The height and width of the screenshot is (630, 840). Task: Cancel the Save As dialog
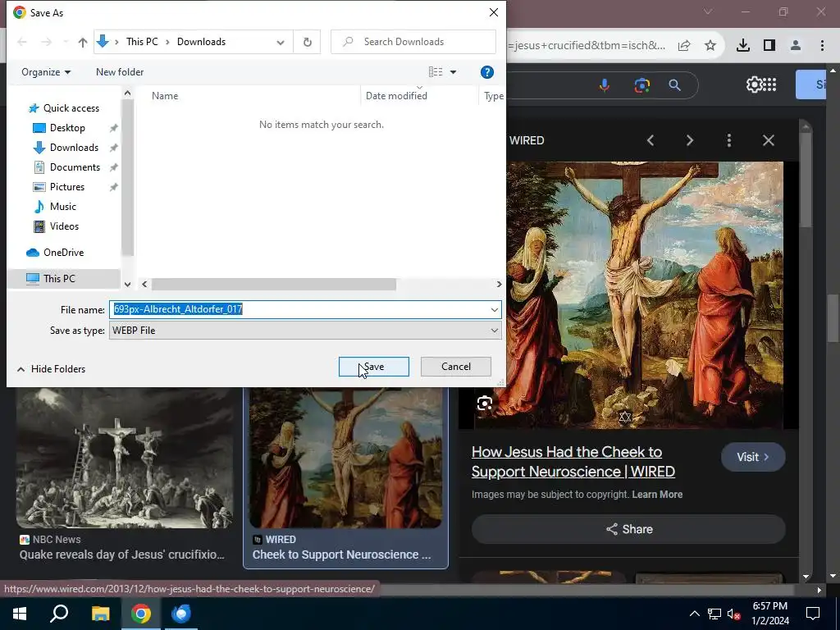pyautogui.click(x=456, y=367)
